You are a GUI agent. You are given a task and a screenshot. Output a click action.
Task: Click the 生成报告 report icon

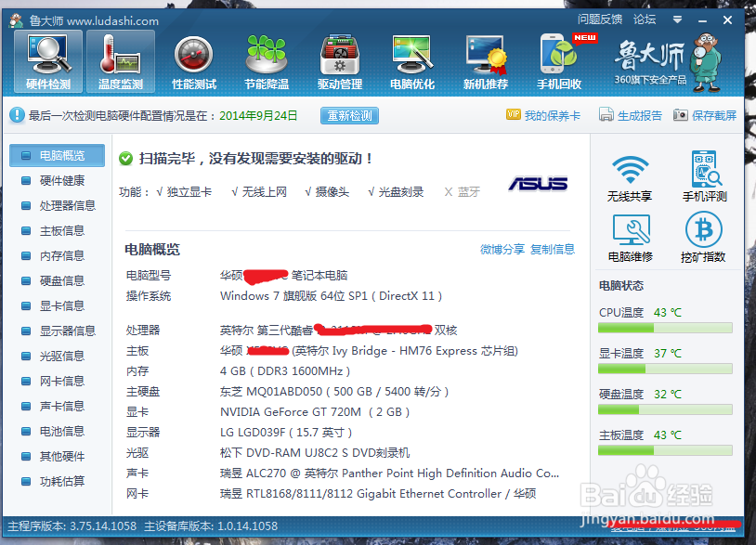606,115
